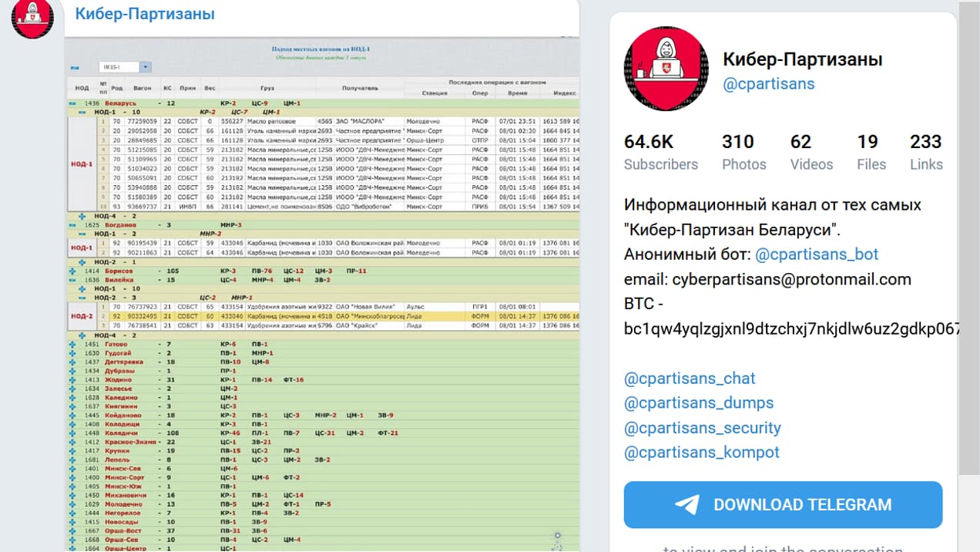This screenshot has height=552, width=980.
Task: Click the paper plane icon on Download button
Action: pos(686,505)
